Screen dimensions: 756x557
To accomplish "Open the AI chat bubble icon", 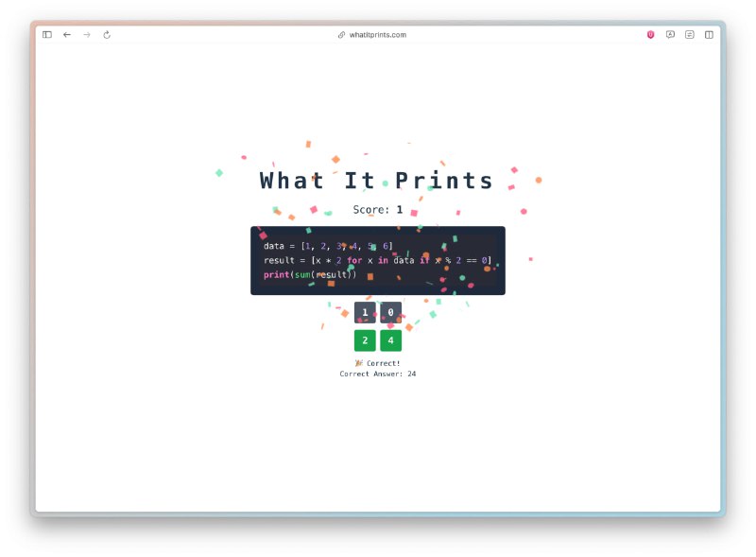I will pyautogui.click(x=670, y=35).
